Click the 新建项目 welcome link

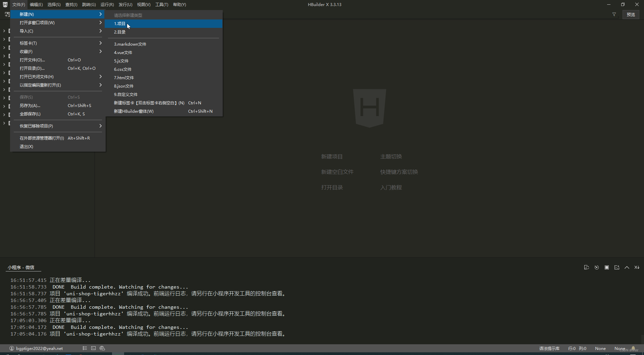[332, 156]
